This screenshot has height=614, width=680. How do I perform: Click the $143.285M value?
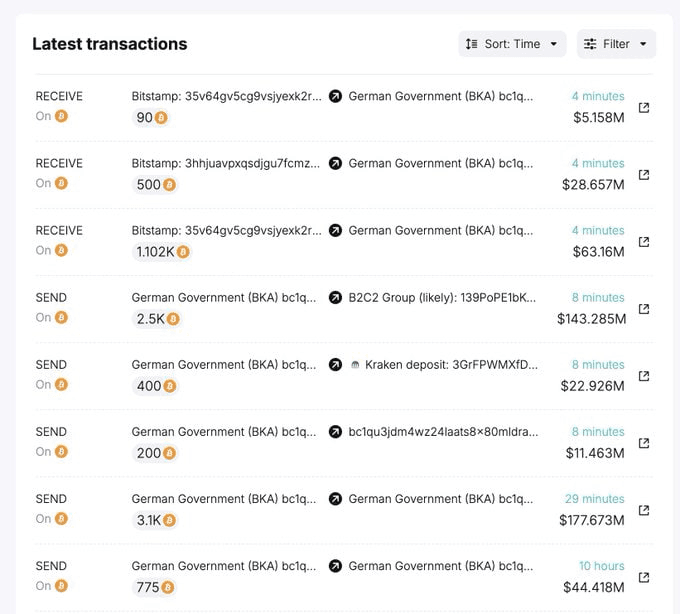tap(591, 319)
